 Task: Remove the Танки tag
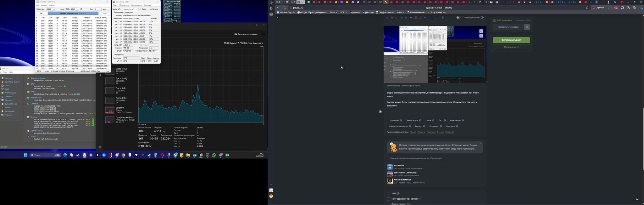433,120
